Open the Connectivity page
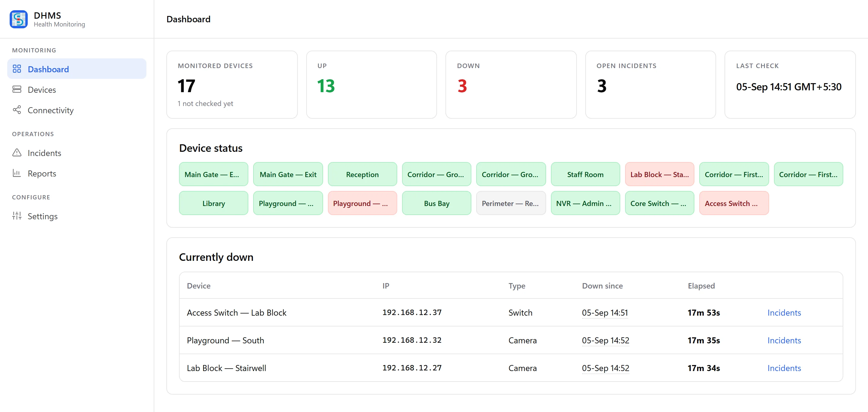This screenshot has height=412, width=868. pyautogui.click(x=77, y=110)
